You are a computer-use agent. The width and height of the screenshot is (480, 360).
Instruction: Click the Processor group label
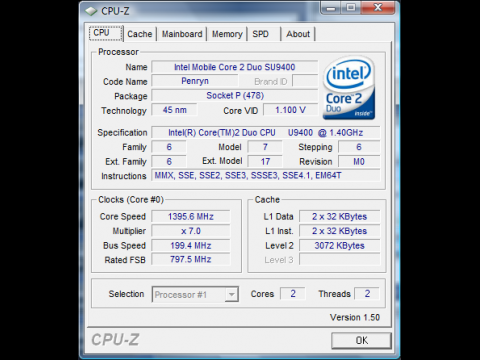118,52
